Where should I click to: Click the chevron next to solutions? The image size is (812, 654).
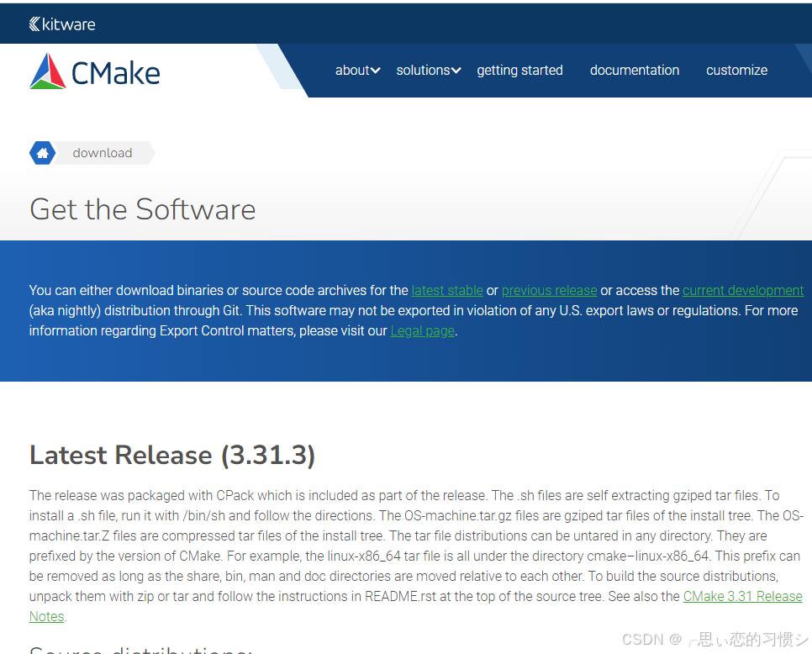click(456, 71)
